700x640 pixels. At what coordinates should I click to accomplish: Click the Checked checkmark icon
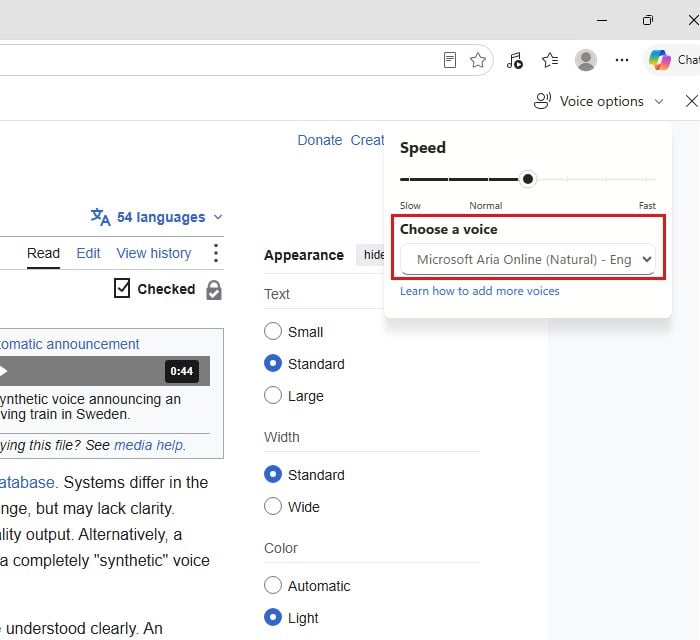click(x=122, y=288)
